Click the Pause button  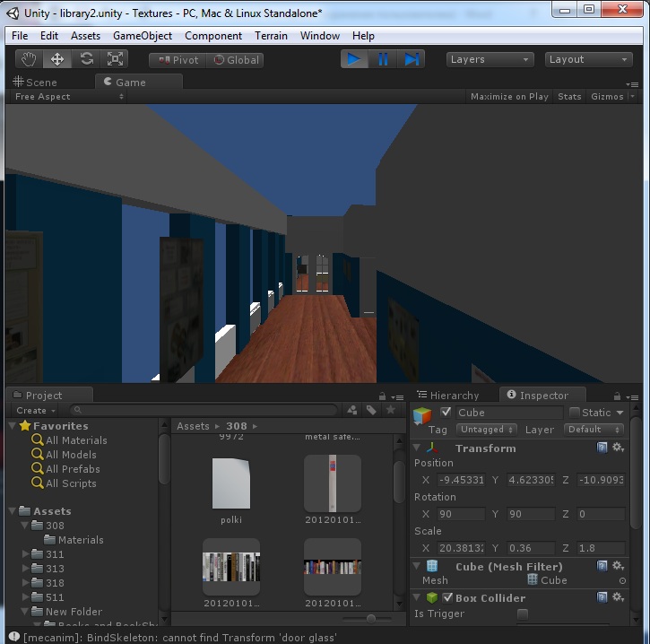tap(383, 59)
